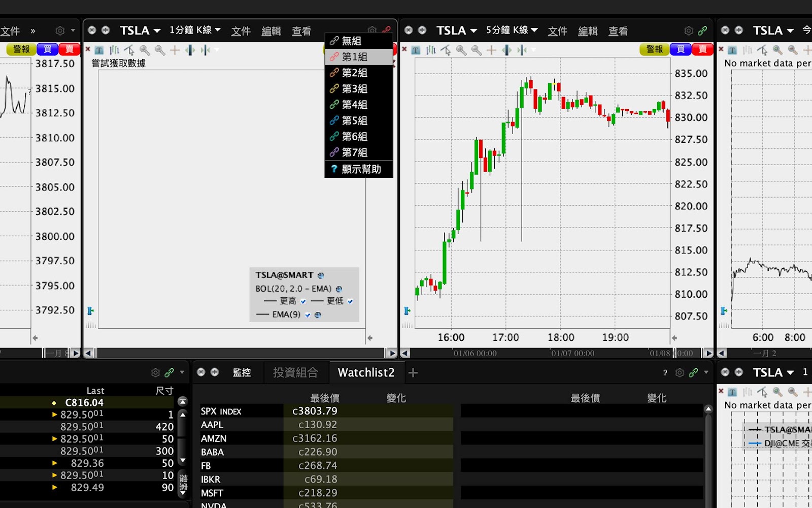Screen dimensions: 812x508
Task: Click the AAPL row in watchlist
Action: pyautogui.click(x=326, y=425)
